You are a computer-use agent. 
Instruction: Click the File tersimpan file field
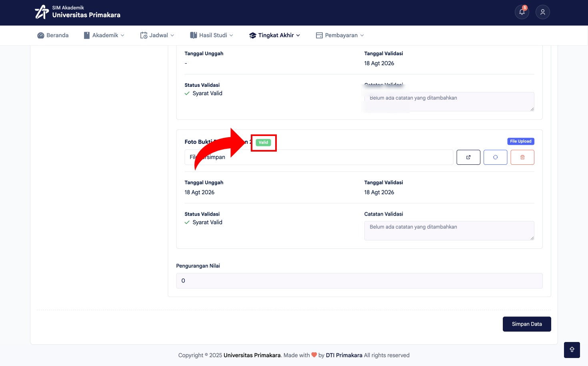(319, 157)
